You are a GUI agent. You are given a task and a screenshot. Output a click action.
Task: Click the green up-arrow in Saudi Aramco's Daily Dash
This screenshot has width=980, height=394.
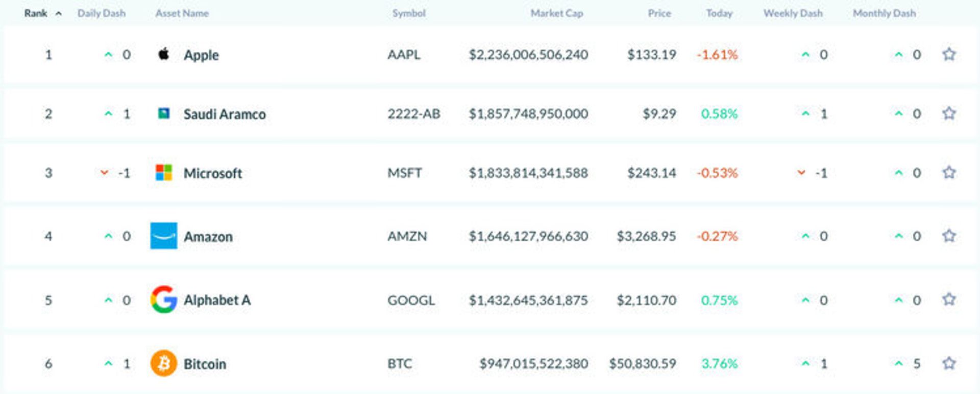108,113
